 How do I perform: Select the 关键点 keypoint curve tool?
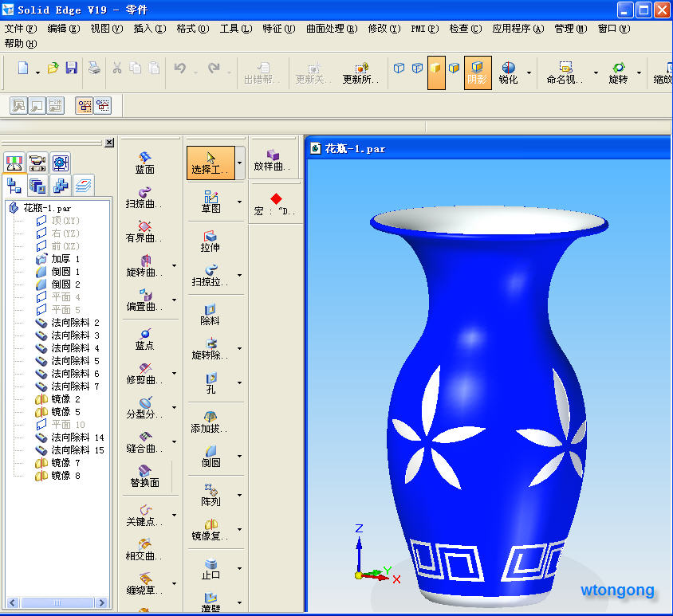tap(144, 516)
